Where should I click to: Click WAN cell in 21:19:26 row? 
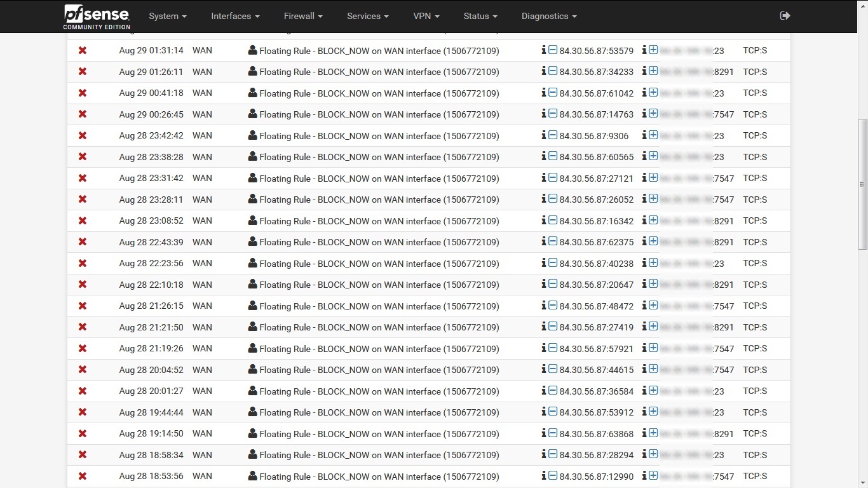coord(202,348)
